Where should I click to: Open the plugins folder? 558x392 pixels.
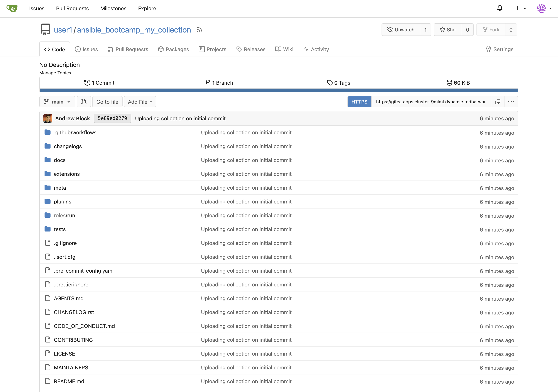coord(62,201)
